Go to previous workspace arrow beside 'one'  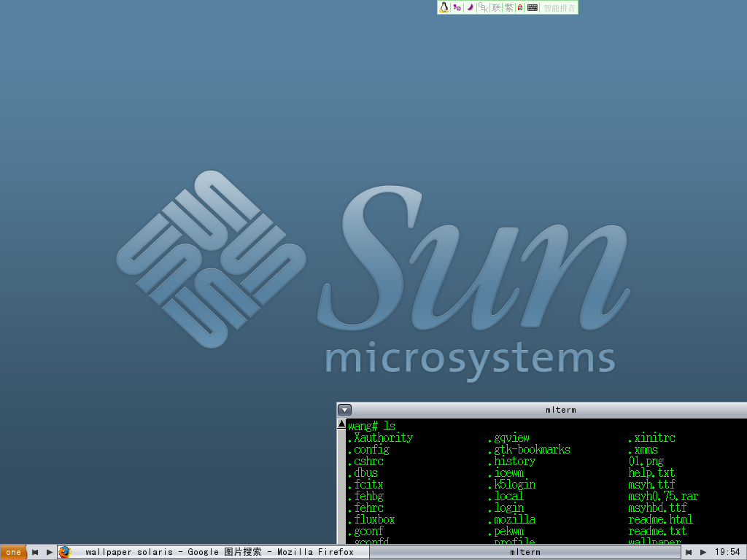point(35,553)
